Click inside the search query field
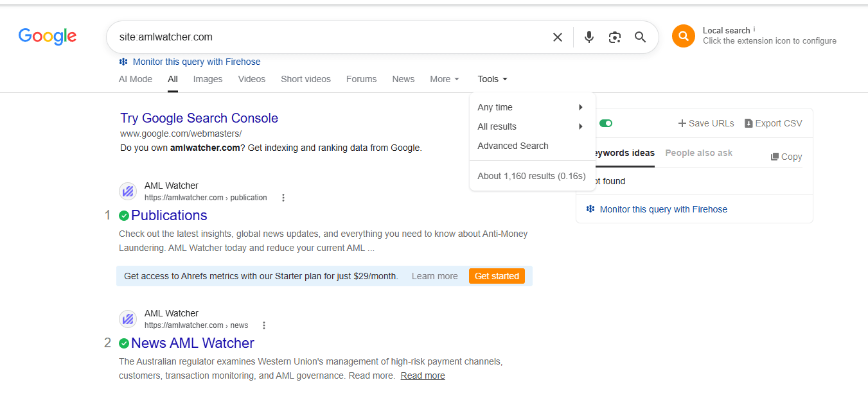 point(331,37)
